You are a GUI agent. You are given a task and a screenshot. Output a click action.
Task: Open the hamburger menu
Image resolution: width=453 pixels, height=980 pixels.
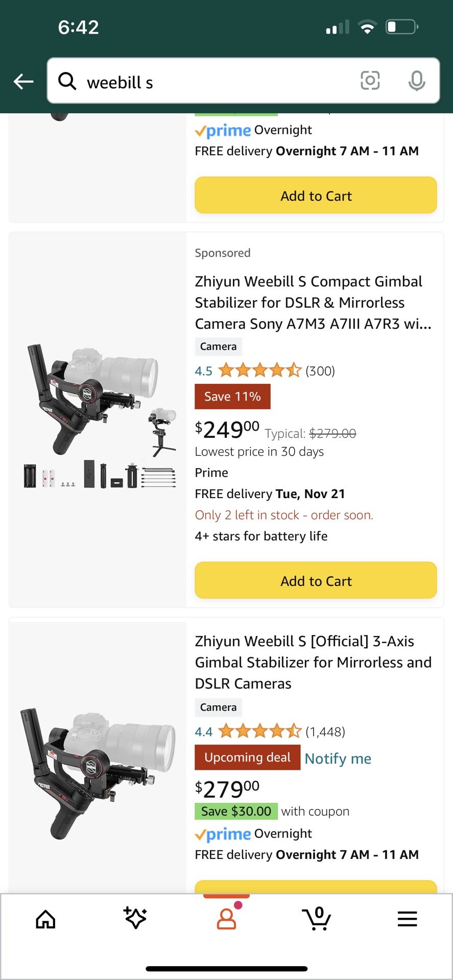click(x=407, y=919)
